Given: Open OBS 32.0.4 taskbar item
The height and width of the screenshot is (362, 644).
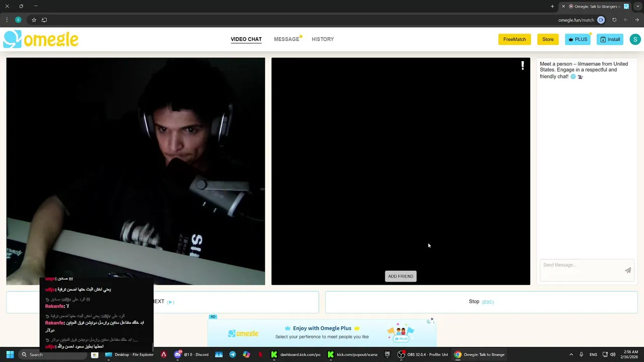Looking at the screenshot, I should (423, 354).
